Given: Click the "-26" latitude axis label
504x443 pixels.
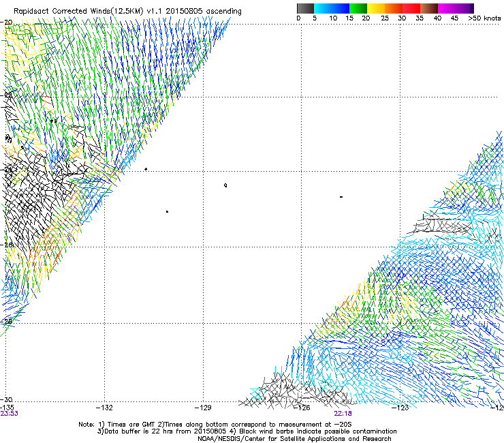Looking at the screenshot, I should 6,245.
